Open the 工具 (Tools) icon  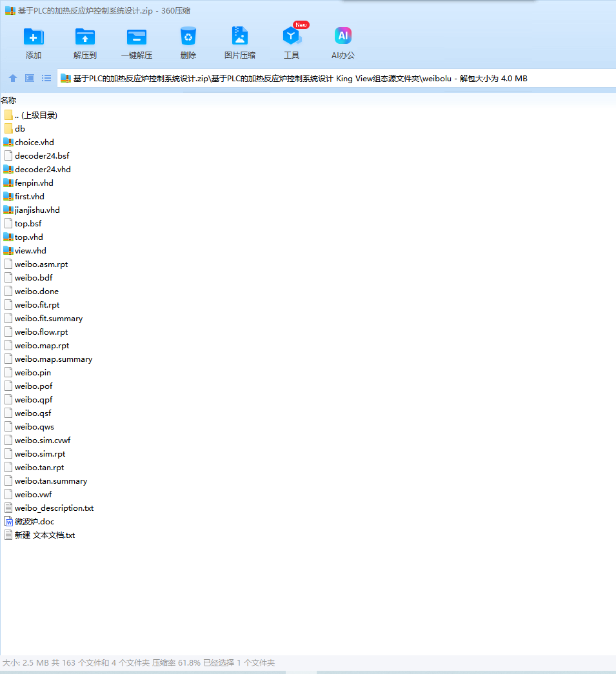[292, 35]
